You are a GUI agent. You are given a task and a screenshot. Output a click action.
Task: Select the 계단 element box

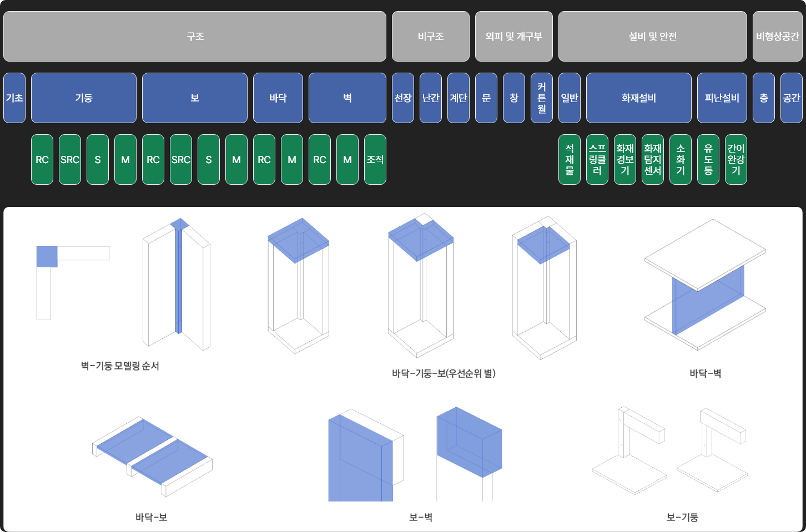click(458, 98)
